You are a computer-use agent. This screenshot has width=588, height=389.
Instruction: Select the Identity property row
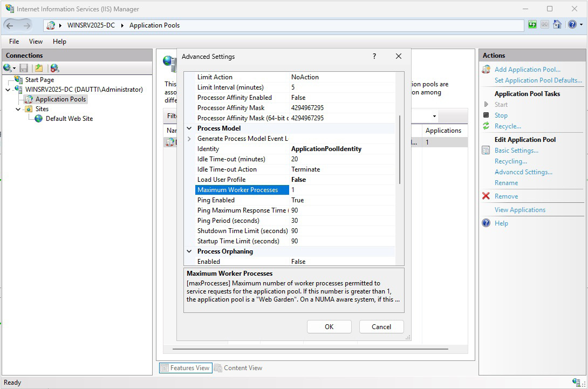pyautogui.click(x=295, y=149)
